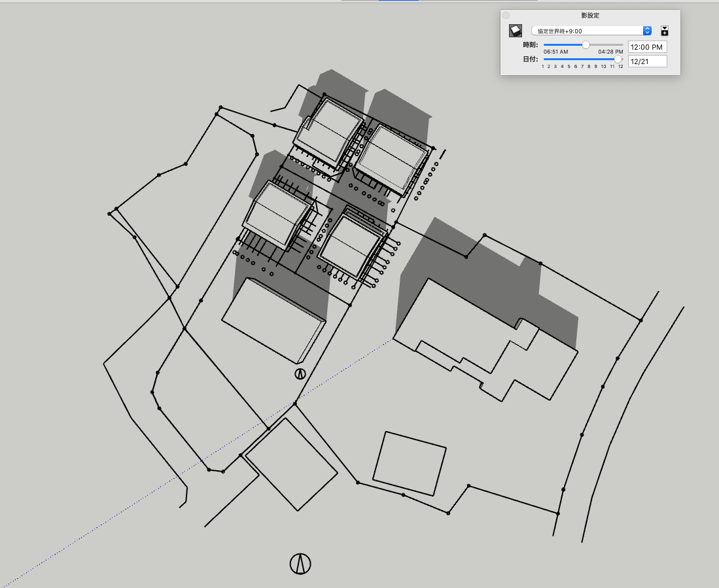The height and width of the screenshot is (588, 719).
Task: Click the date slider handle
Action: click(x=618, y=59)
